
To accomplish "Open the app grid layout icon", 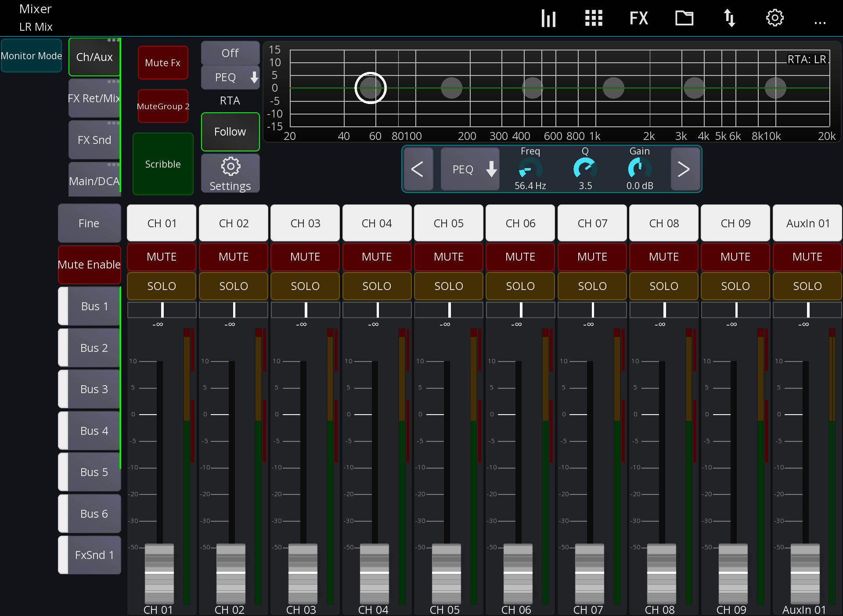I will click(x=594, y=18).
